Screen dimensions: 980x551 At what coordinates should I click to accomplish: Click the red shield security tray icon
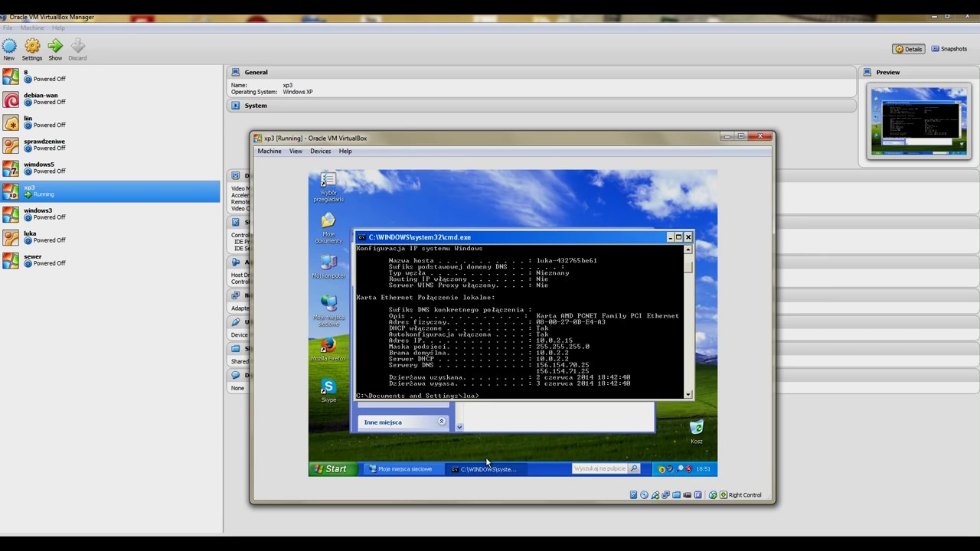pyautogui.click(x=689, y=468)
